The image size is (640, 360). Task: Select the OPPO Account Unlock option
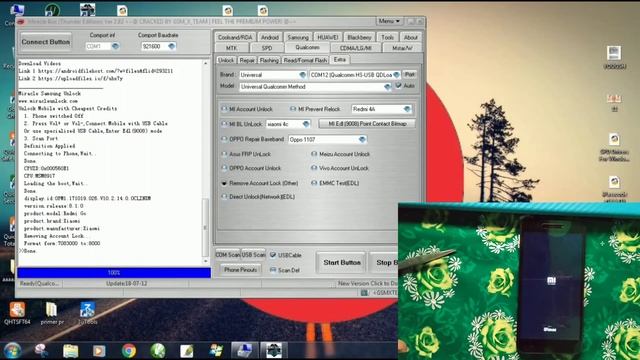coord(251,168)
